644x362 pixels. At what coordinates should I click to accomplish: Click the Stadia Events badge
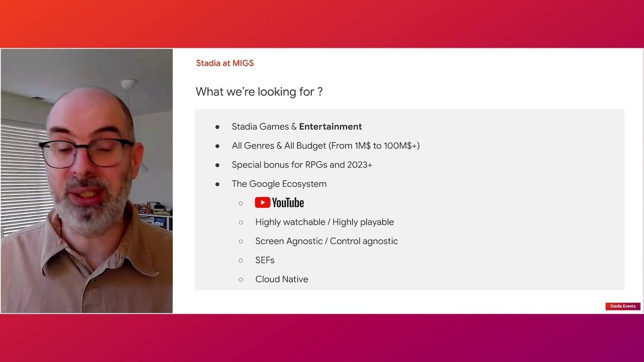tap(622, 306)
